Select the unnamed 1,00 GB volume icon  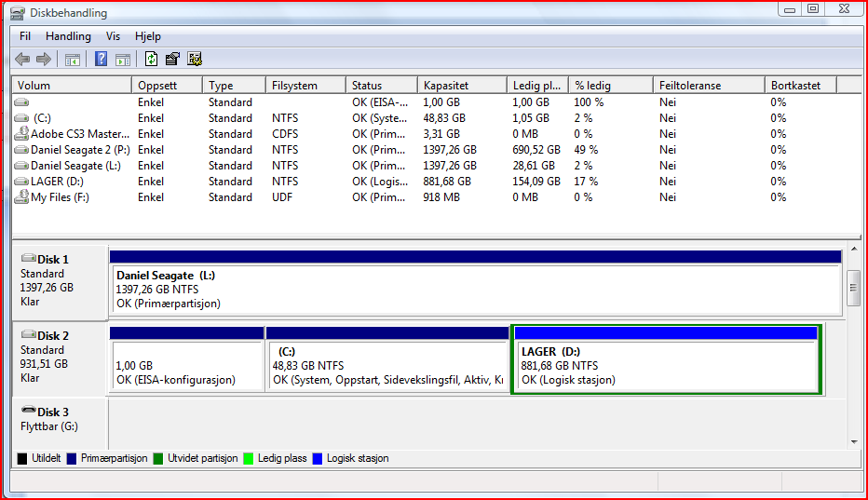pos(21,102)
